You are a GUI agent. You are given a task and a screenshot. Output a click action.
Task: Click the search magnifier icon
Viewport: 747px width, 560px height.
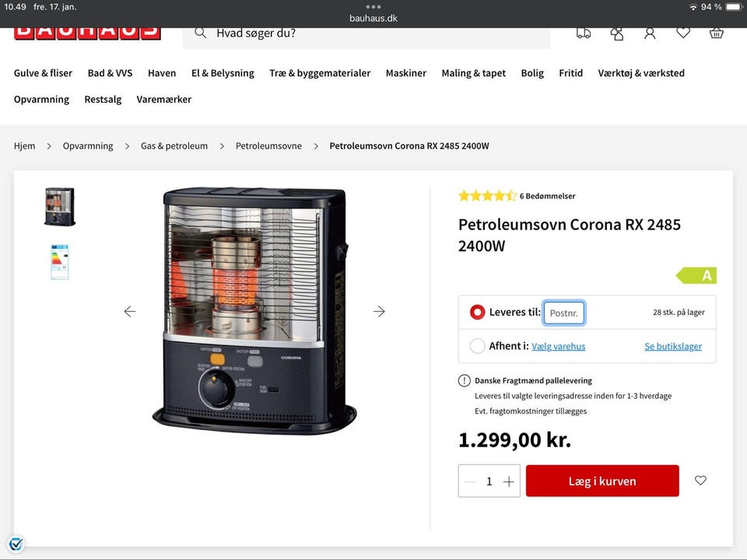tap(201, 33)
